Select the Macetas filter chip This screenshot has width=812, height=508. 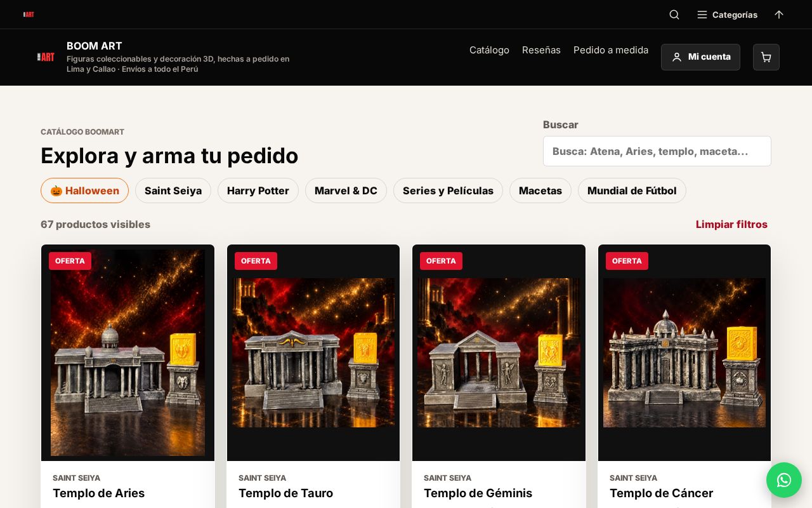point(540,190)
